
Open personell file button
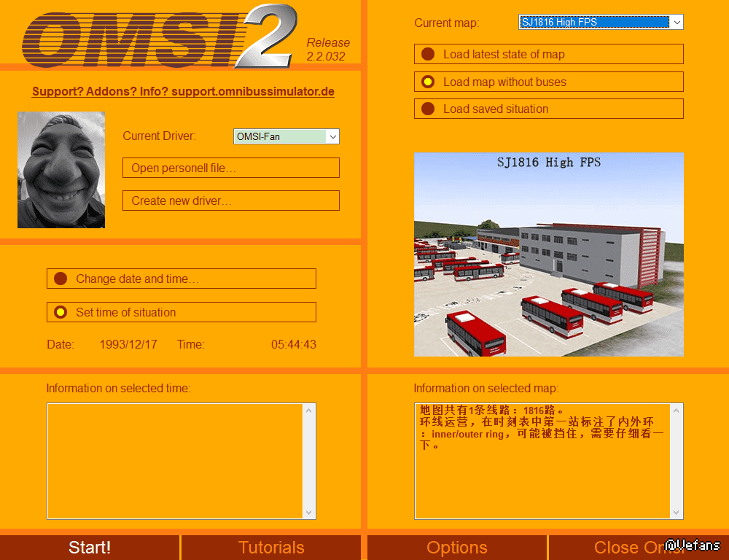coord(231,168)
